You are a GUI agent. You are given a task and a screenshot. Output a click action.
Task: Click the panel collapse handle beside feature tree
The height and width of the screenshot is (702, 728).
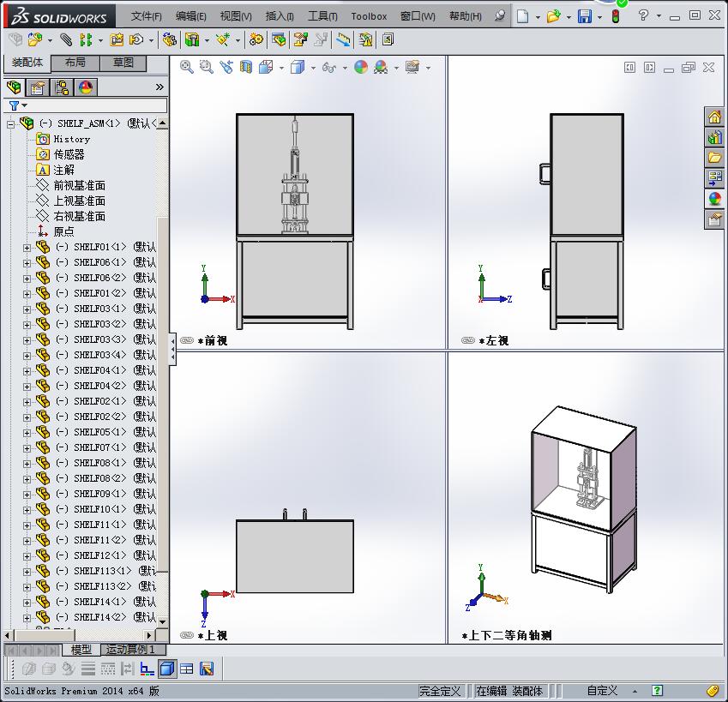[172, 350]
